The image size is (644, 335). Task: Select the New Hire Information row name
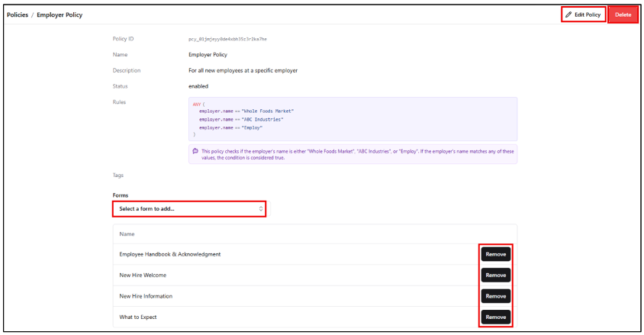point(146,296)
